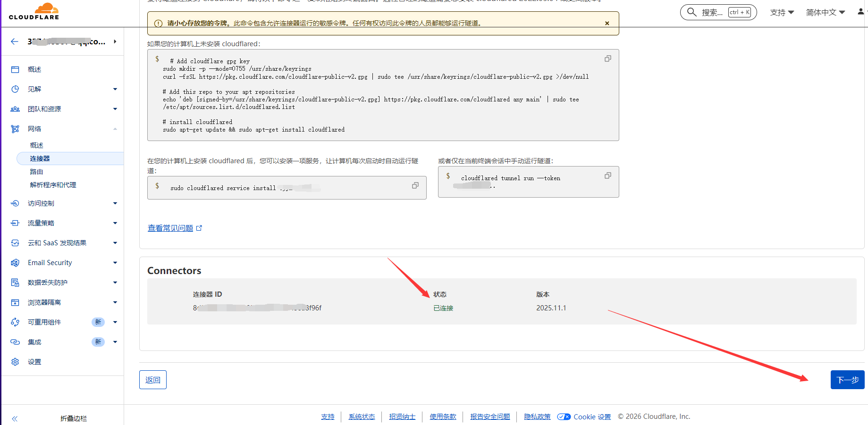Click the 返回 back button

point(152,380)
